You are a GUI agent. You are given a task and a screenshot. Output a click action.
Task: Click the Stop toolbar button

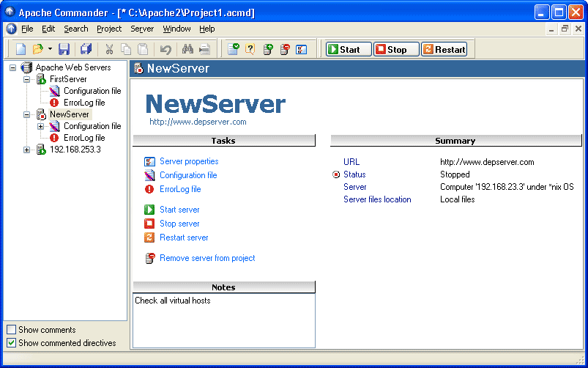(x=396, y=49)
